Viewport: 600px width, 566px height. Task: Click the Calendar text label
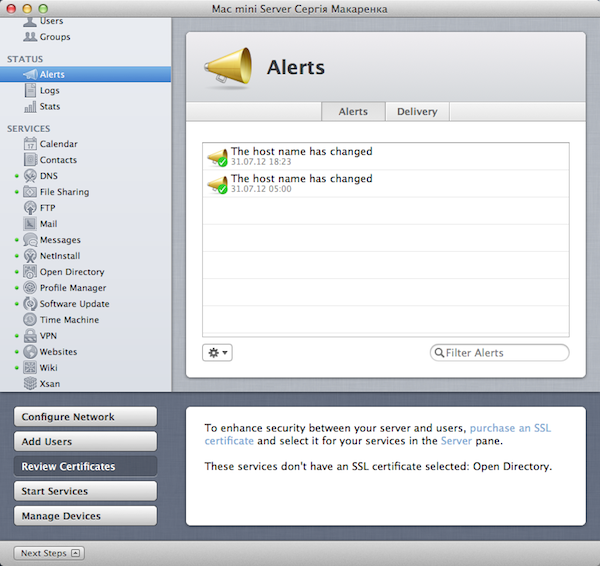59,144
